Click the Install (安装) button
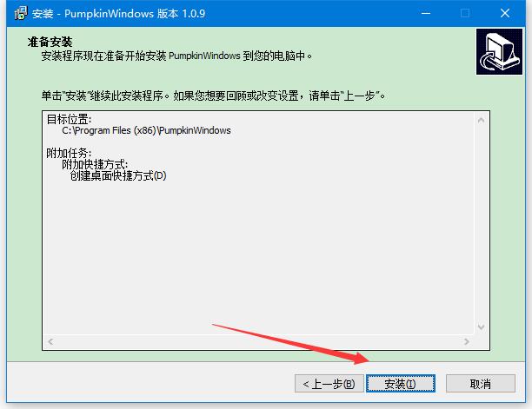 coord(401,384)
